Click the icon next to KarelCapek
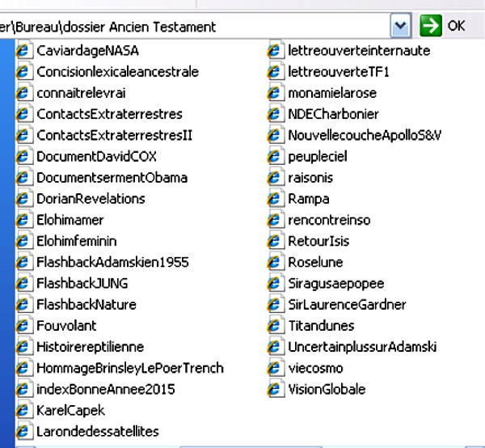Image resolution: width=485 pixels, height=448 pixels. point(24,410)
